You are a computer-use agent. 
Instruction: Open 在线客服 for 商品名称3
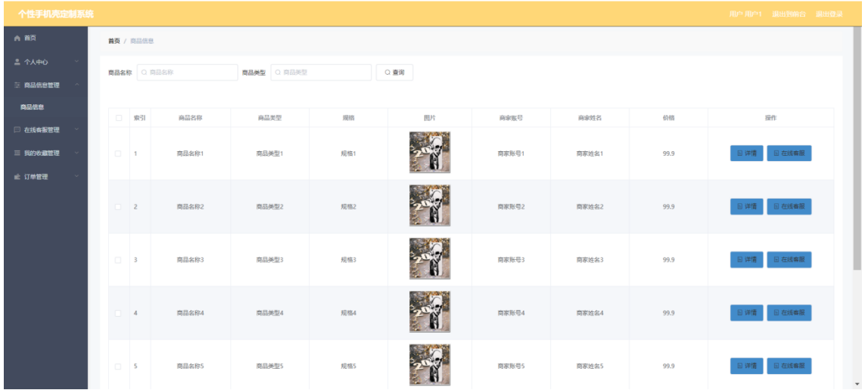pos(789,260)
